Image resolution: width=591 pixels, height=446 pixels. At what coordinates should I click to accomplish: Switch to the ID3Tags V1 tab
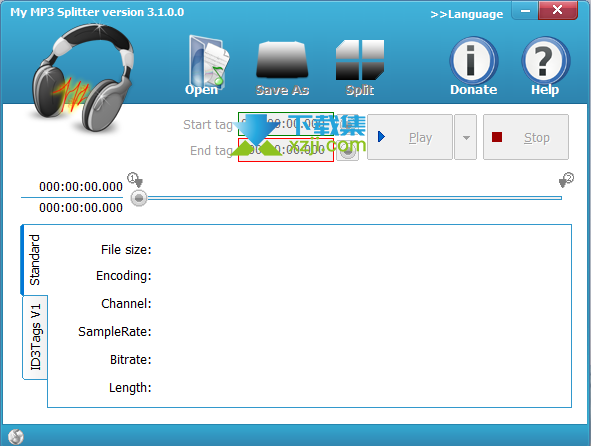click(x=35, y=337)
